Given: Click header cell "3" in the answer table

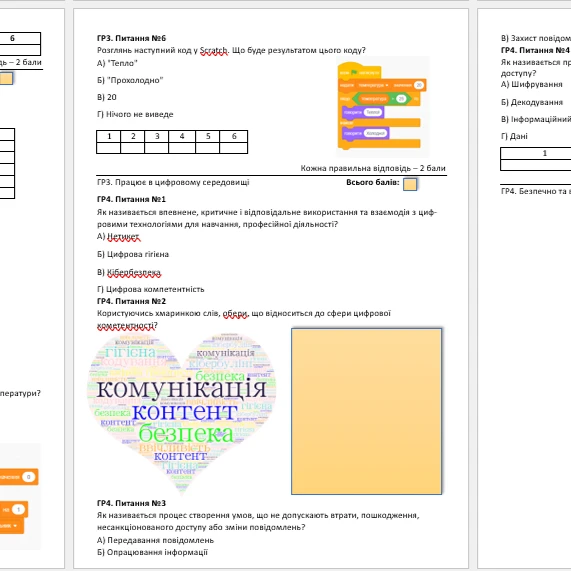Looking at the screenshot, I should (x=157, y=136).
